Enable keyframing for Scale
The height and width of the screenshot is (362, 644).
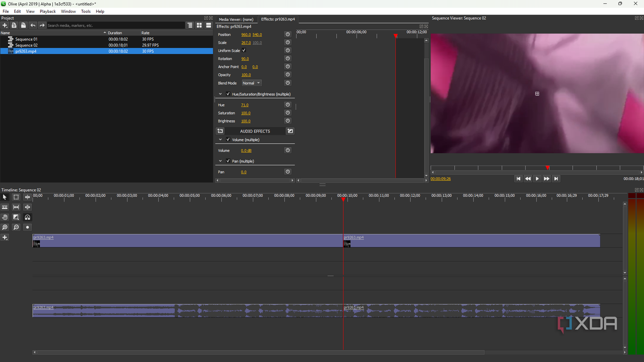[x=288, y=42]
